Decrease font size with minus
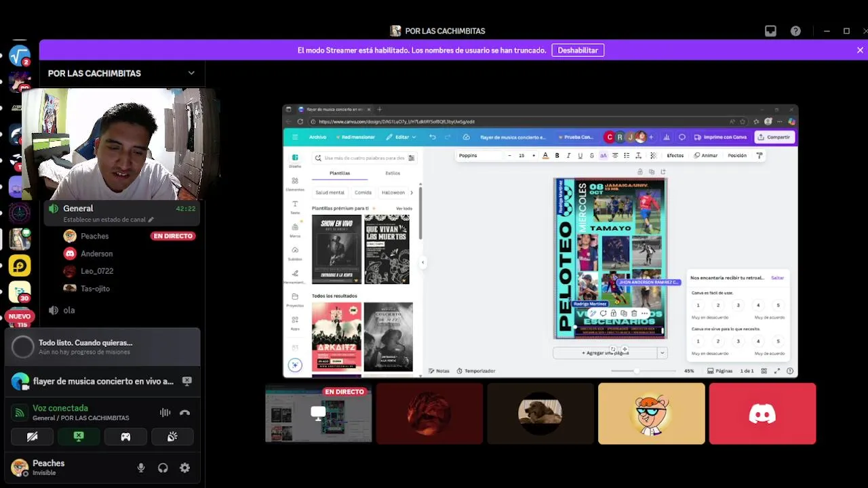This screenshot has height=488, width=868. [509, 155]
